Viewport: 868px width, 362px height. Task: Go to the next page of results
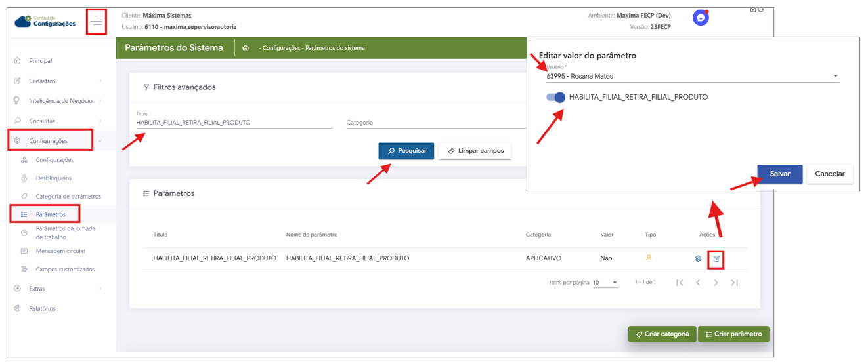(x=716, y=283)
